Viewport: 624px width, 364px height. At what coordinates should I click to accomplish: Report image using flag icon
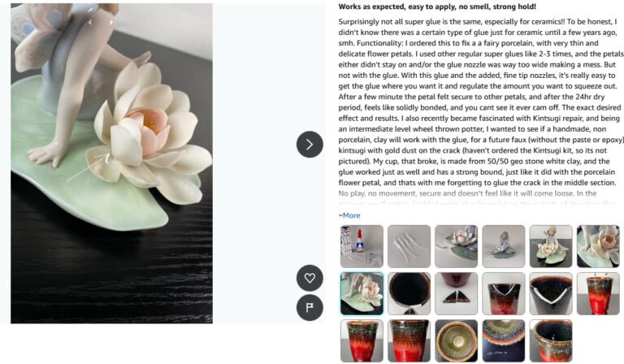310,307
